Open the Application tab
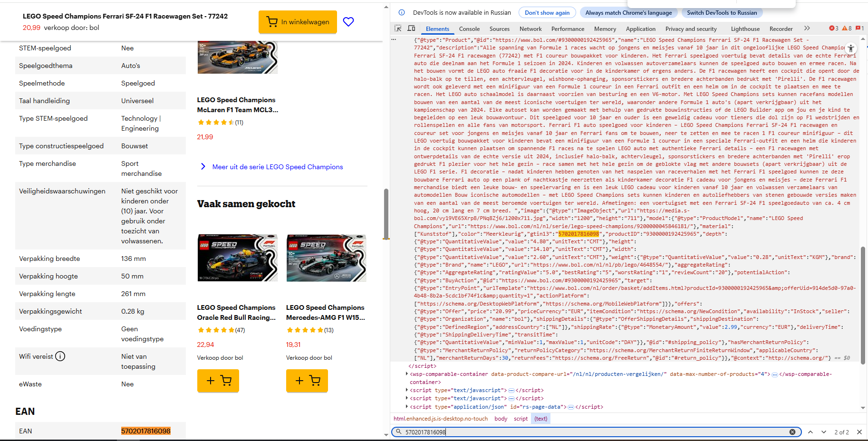 [x=640, y=29]
